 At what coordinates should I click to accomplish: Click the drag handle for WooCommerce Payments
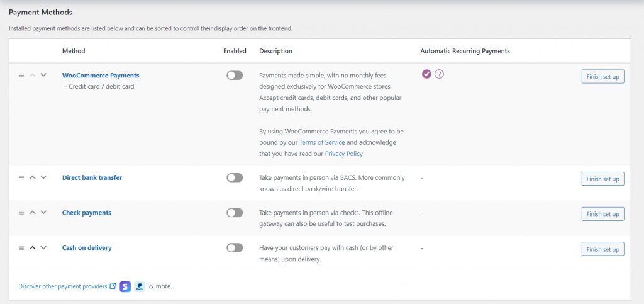click(x=21, y=75)
